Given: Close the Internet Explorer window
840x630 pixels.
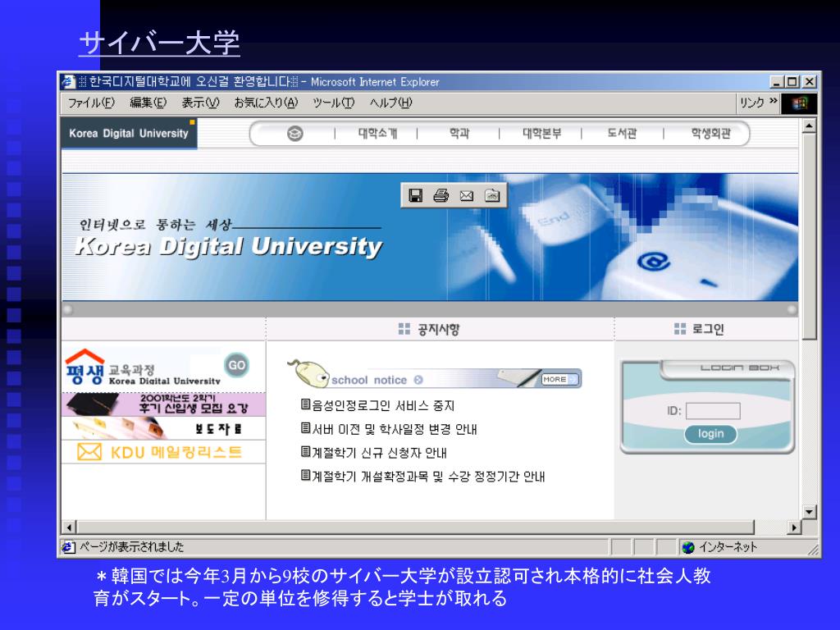Looking at the screenshot, I should point(810,82).
